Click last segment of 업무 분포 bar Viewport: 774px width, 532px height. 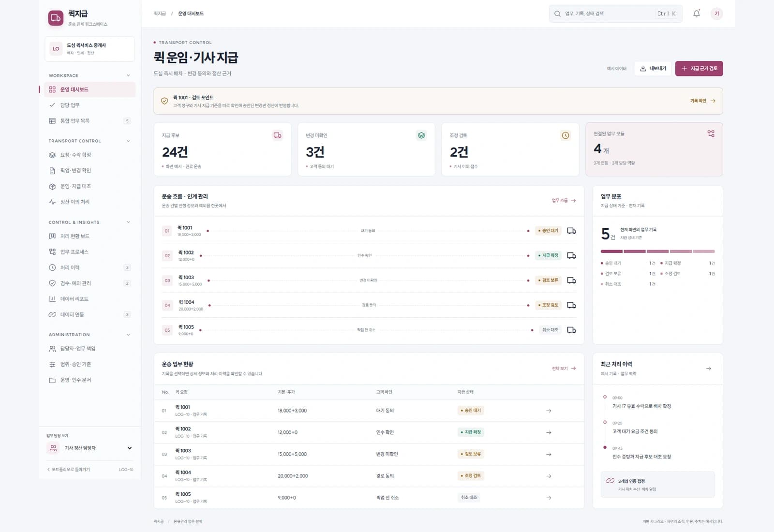[x=704, y=251]
